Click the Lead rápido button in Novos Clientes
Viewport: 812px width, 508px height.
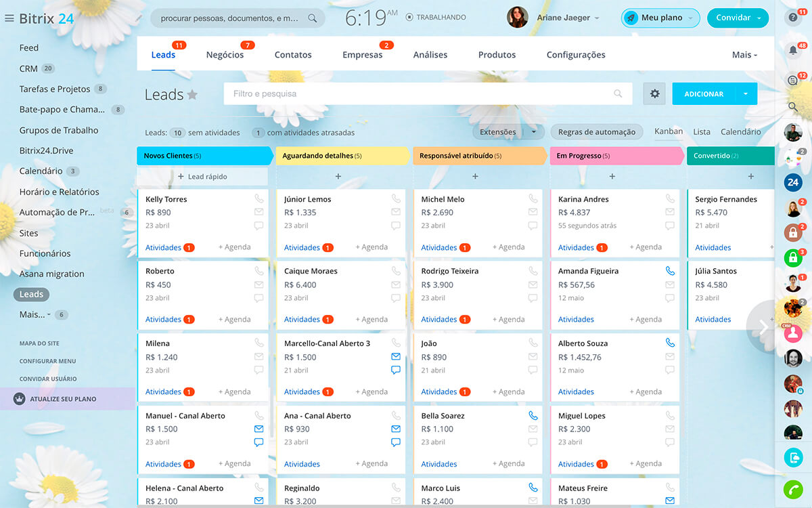(x=202, y=177)
